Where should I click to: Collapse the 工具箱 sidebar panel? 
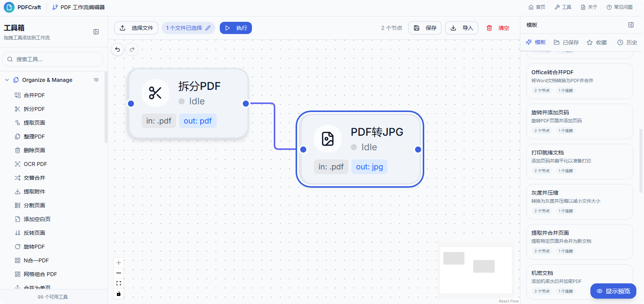coord(96,32)
